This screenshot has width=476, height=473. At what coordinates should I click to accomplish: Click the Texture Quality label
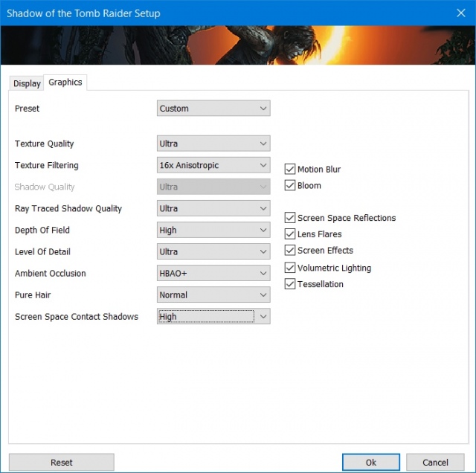tap(45, 144)
